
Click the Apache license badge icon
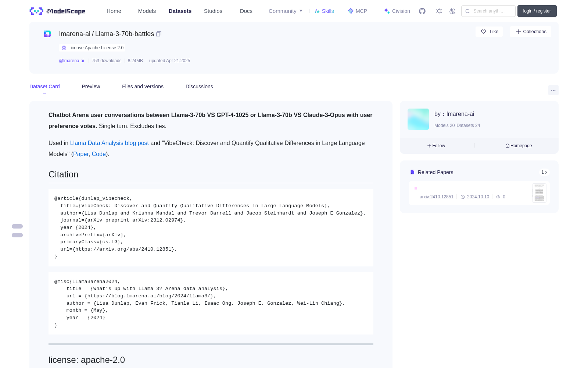pyautogui.click(x=64, y=48)
